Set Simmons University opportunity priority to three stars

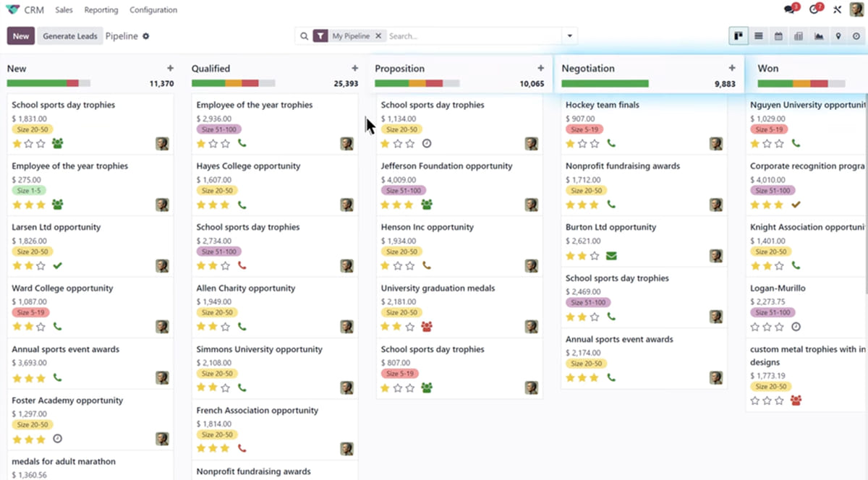[x=225, y=387]
